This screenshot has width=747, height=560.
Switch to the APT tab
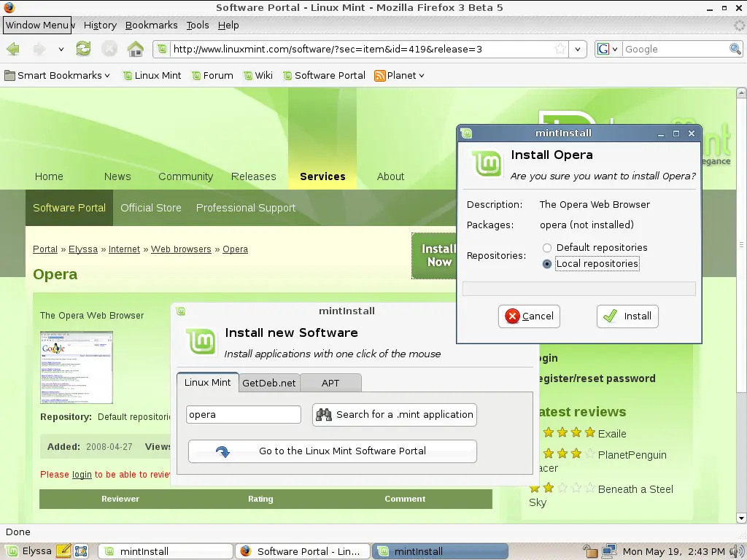[x=330, y=383]
